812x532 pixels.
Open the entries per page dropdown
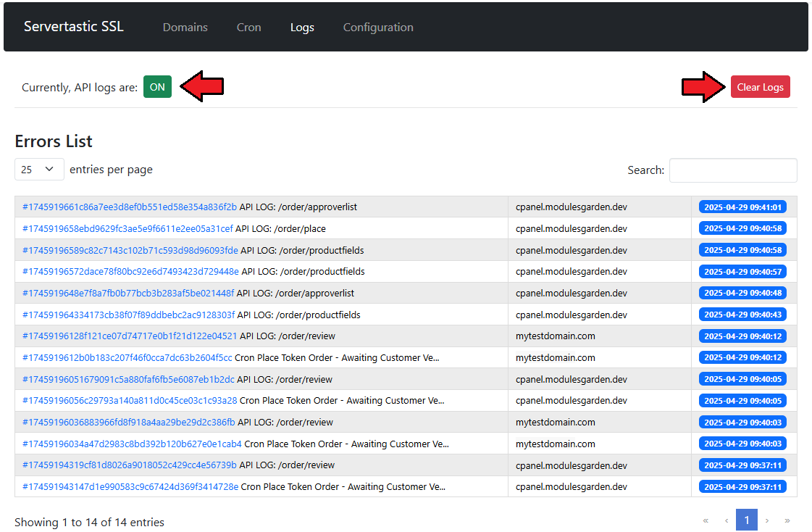[x=39, y=170]
